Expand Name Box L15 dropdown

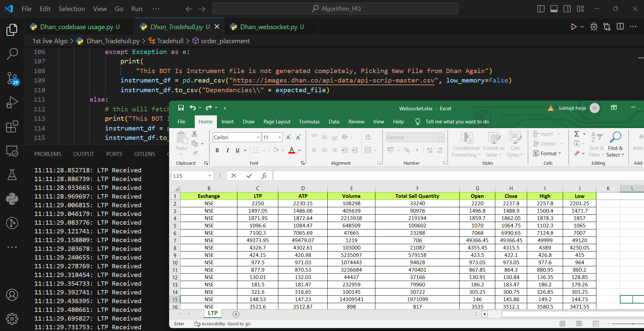click(210, 176)
